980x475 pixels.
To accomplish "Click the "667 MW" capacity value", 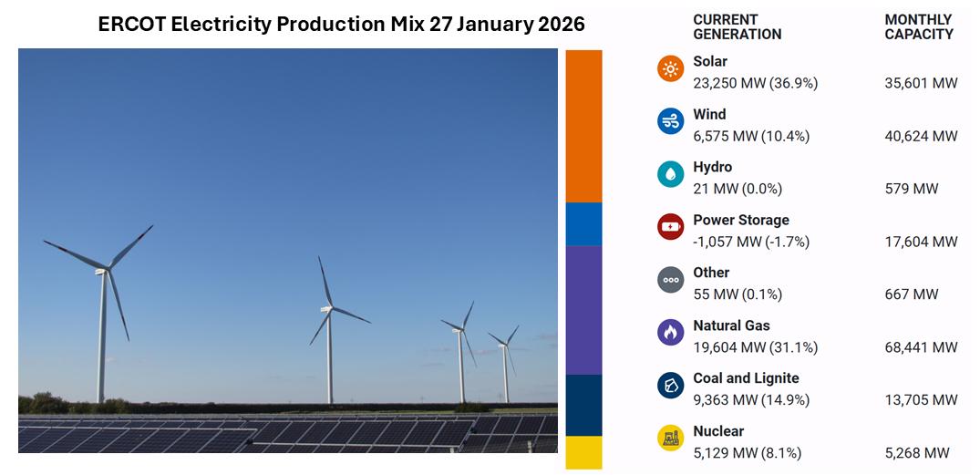I will tap(912, 294).
